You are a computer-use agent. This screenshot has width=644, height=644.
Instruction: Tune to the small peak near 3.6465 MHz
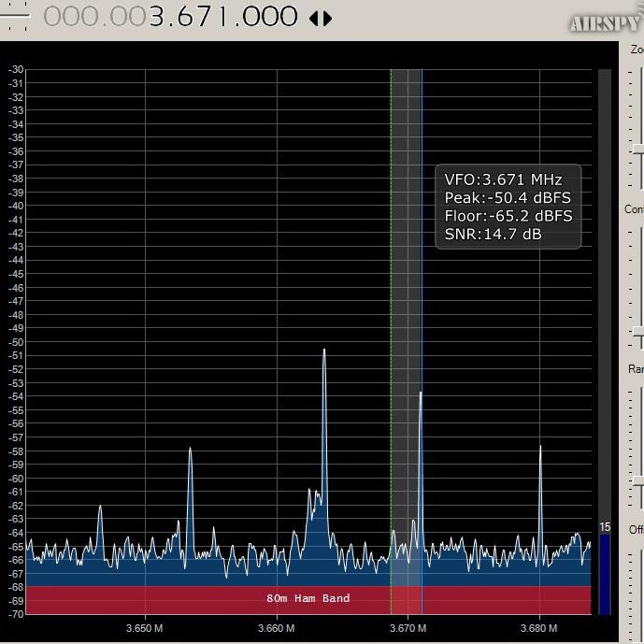(100, 507)
